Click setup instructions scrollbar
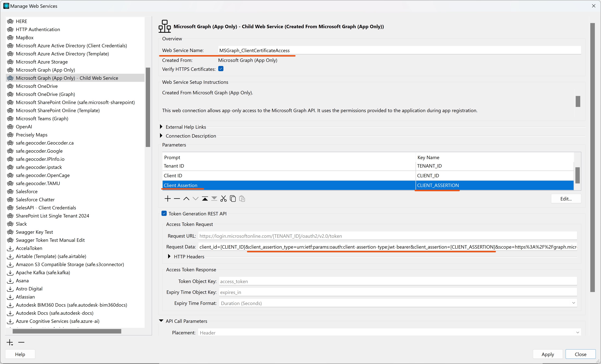The height and width of the screenshot is (364, 601). coord(578,101)
